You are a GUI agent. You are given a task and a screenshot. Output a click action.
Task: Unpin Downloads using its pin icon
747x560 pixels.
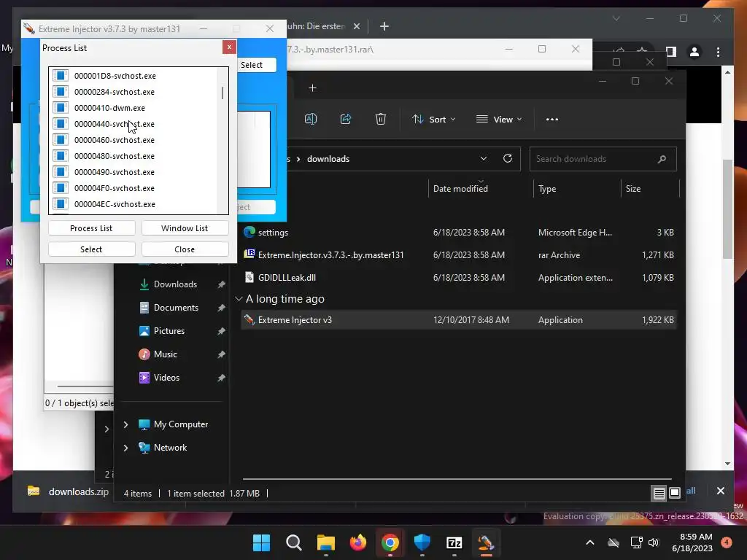221,284
